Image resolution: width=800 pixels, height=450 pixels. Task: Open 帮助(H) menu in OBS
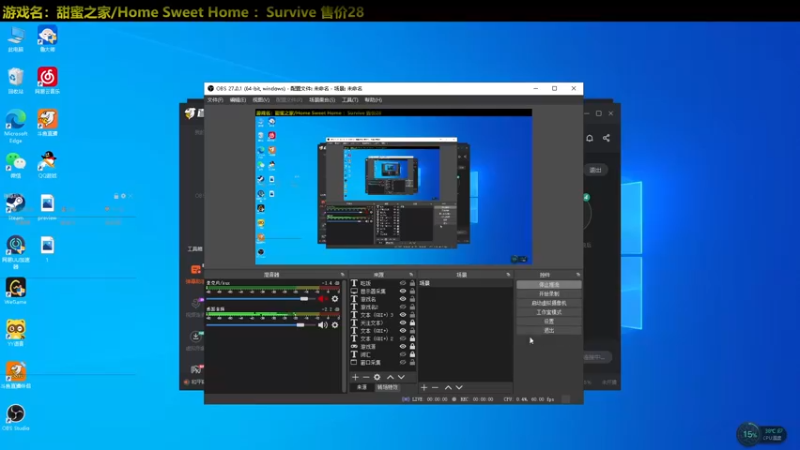tap(373, 100)
